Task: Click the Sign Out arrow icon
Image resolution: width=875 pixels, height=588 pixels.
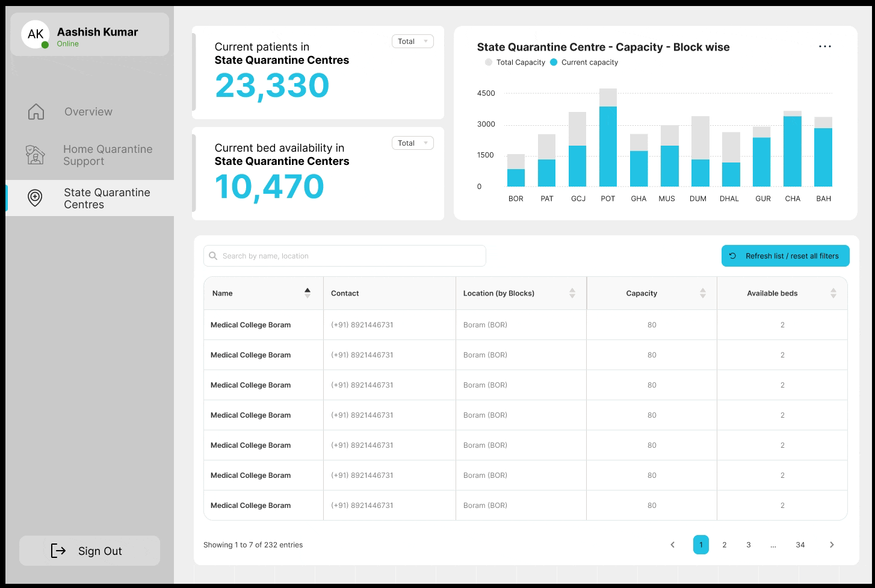Action: (x=58, y=551)
